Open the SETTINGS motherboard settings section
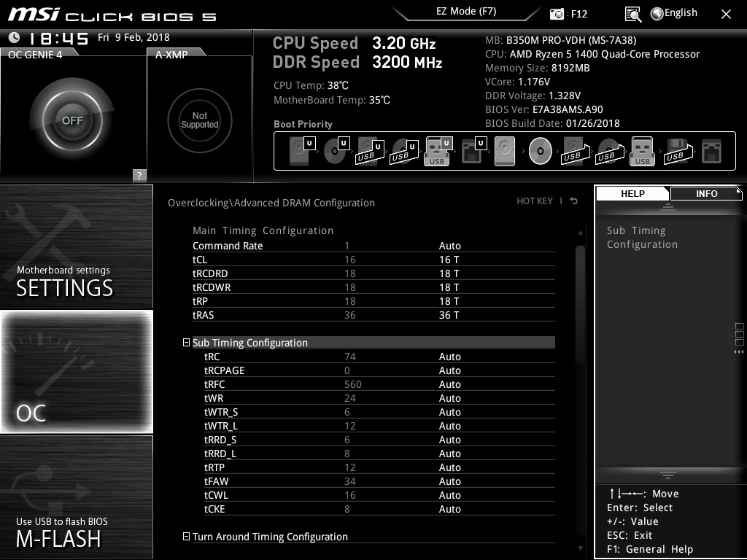Screen dimensions: 747x560 pos(76,246)
